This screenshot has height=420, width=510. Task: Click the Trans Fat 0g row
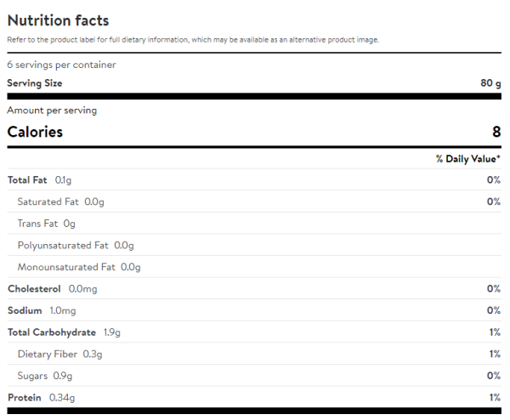pyautogui.click(x=47, y=224)
